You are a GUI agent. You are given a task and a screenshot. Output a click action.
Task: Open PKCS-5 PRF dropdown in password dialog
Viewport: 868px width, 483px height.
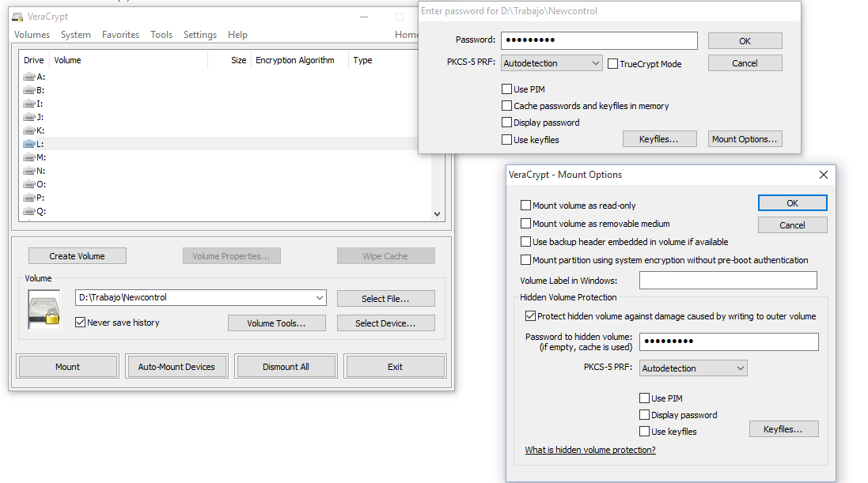[x=552, y=63]
